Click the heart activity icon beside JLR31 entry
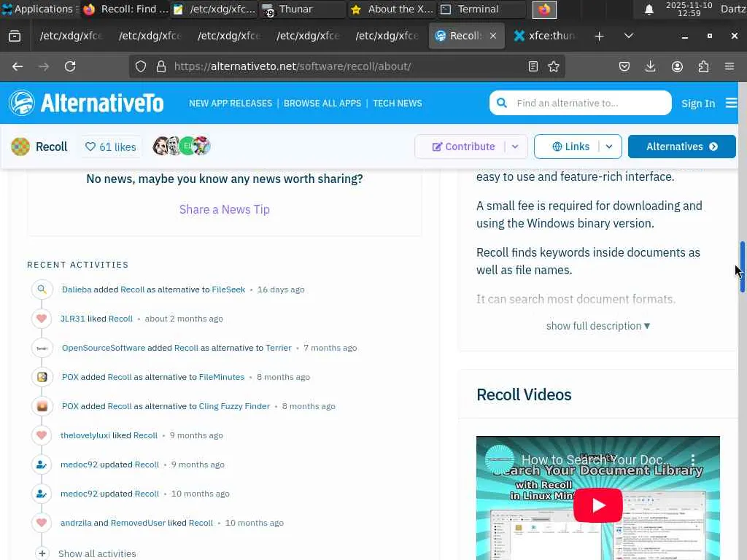 42,319
